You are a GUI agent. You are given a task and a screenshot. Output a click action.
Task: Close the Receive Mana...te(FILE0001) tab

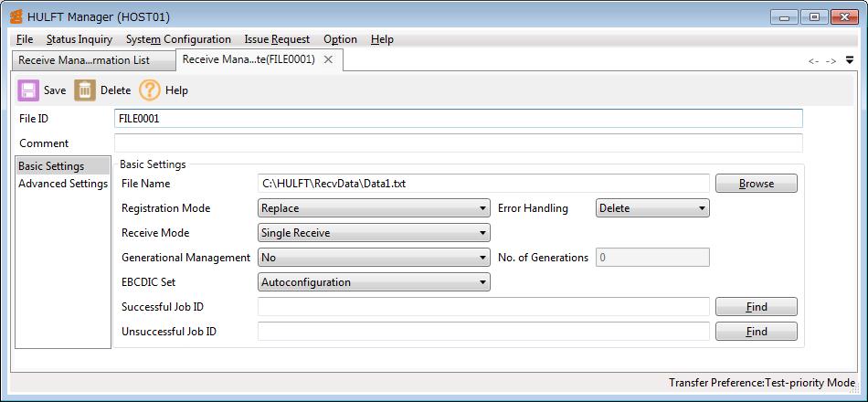coord(328,59)
